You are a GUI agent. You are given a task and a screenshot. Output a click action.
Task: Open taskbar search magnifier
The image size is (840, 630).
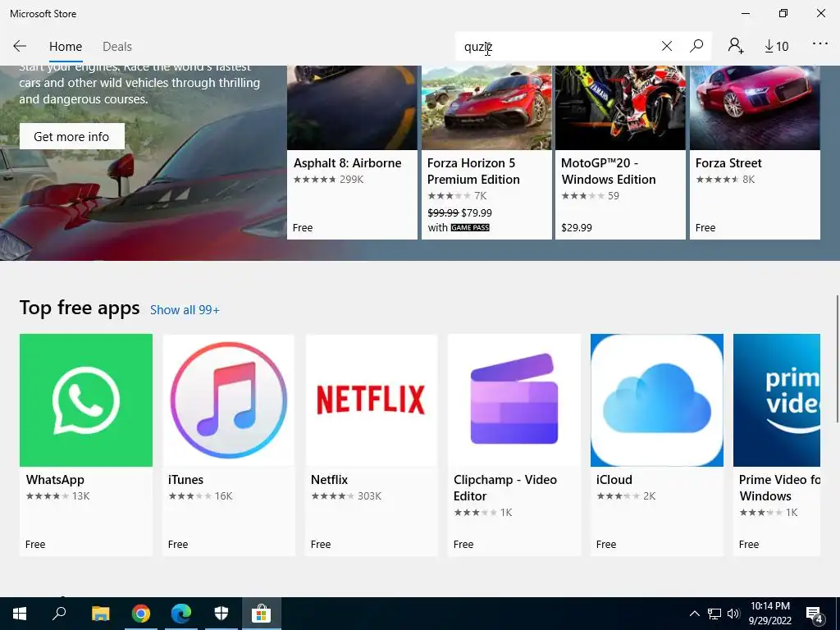[59, 614]
